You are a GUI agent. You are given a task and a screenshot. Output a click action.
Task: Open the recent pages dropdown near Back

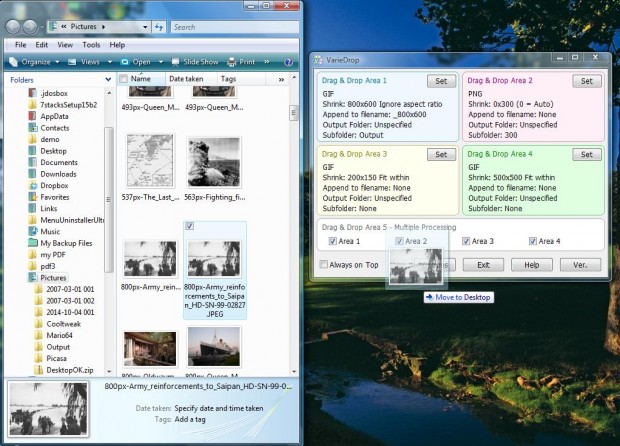point(41,27)
